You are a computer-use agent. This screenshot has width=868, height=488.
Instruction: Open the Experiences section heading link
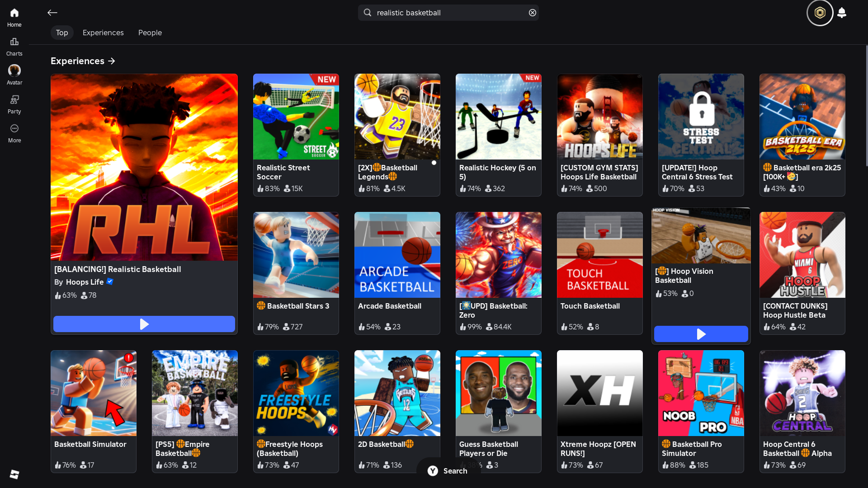tap(83, 61)
